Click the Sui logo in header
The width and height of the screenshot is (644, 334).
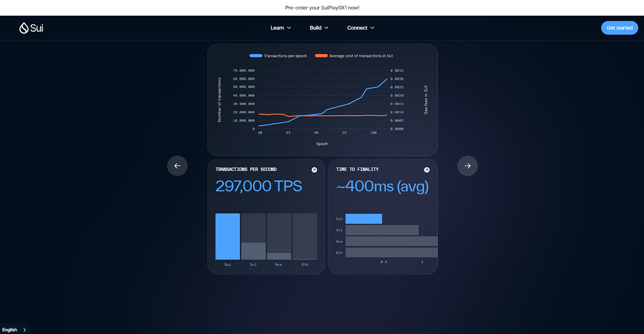click(x=31, y=28)
